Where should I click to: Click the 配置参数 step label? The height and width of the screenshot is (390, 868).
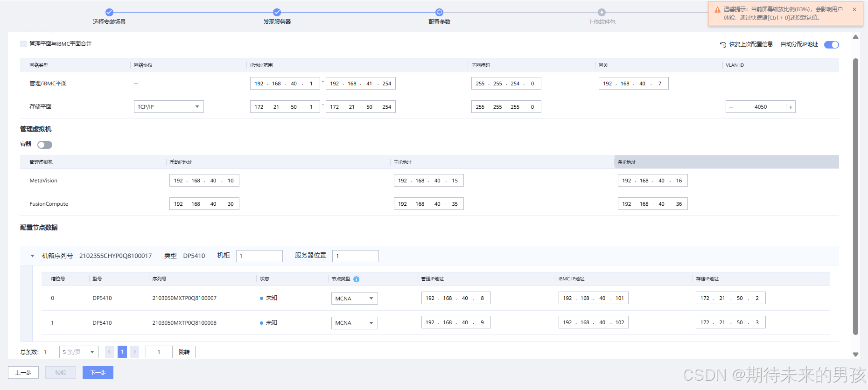point(439,22)
